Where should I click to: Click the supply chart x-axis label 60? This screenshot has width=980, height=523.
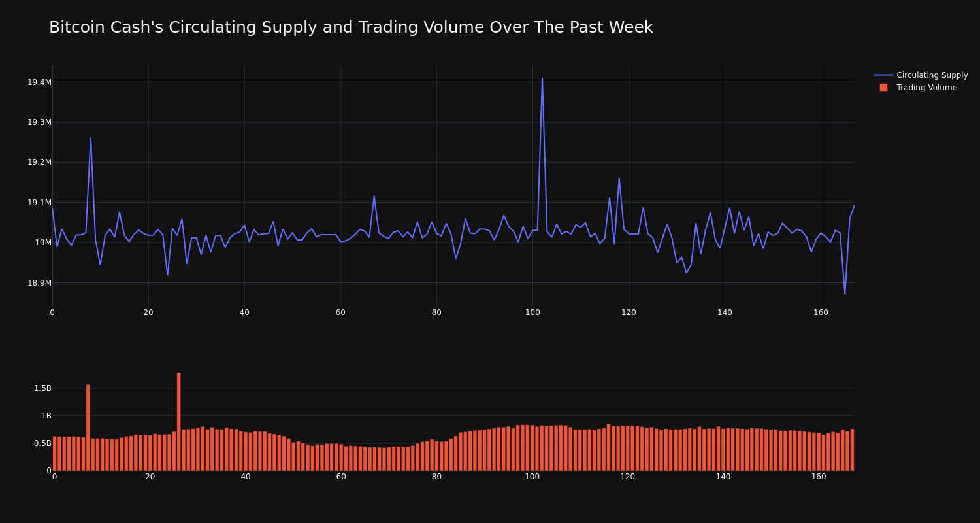pos(340,312)
